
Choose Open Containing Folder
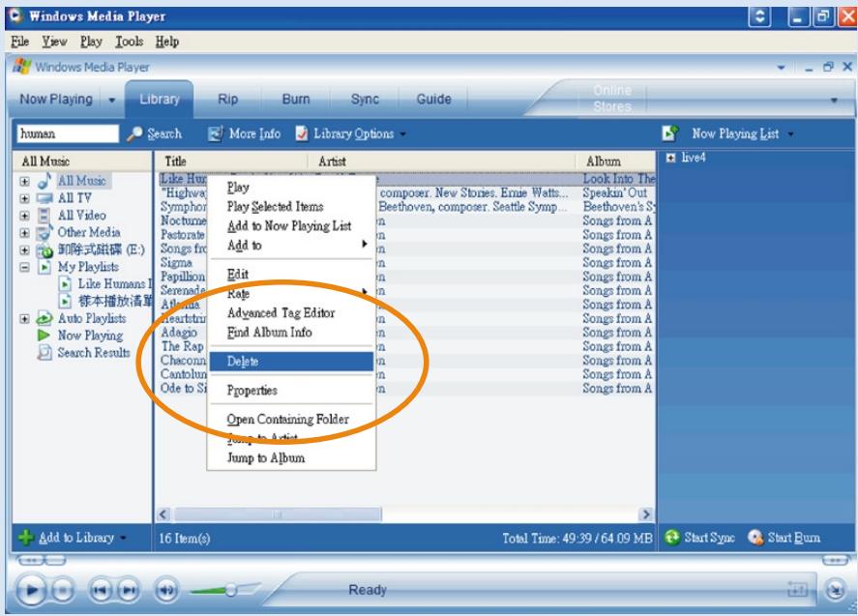coord(292,419)
